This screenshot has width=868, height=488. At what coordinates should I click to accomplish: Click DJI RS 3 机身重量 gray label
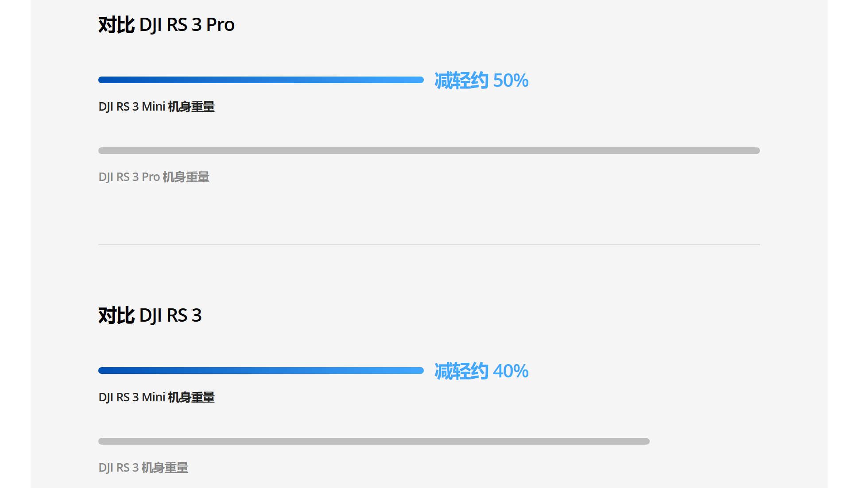tap(143, 468)
